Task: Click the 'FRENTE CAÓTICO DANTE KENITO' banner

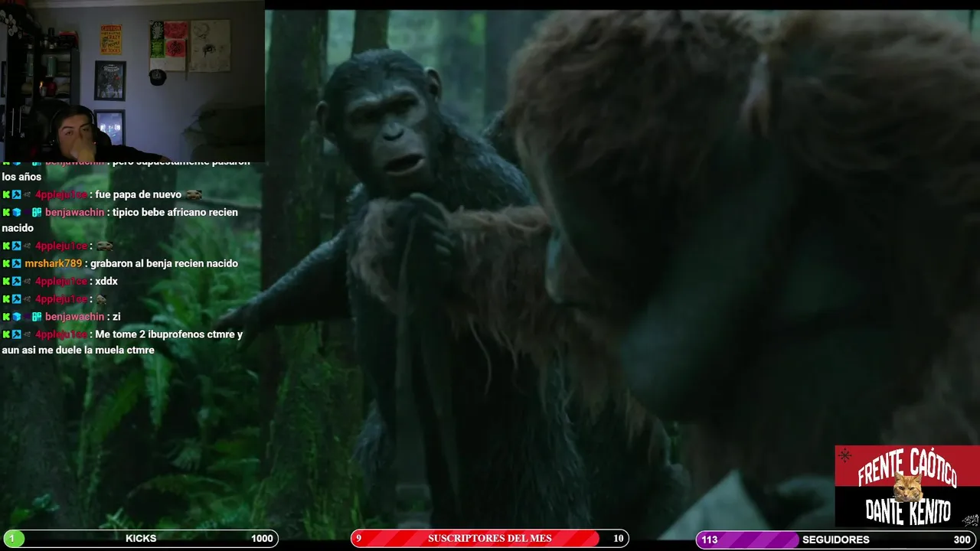Action: tap(907, 487)
